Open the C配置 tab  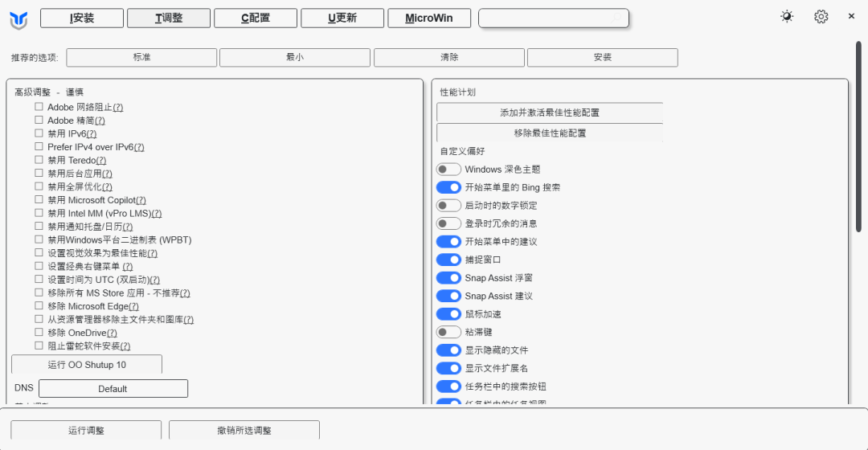[256, 18]
